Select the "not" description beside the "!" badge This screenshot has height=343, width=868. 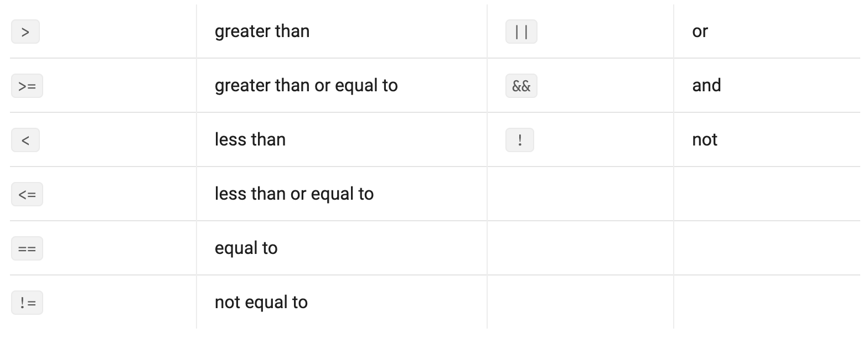pos(704,139)
